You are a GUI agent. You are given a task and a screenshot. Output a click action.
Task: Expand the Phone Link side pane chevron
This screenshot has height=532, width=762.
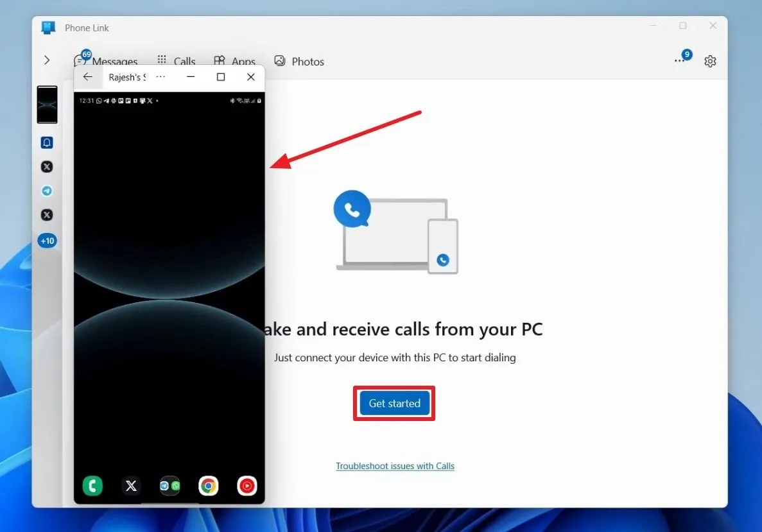tap(47, 60)
